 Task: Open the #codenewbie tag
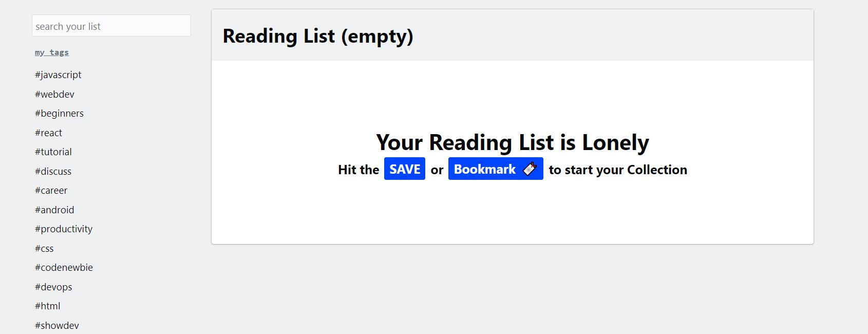tap(63, 267)
